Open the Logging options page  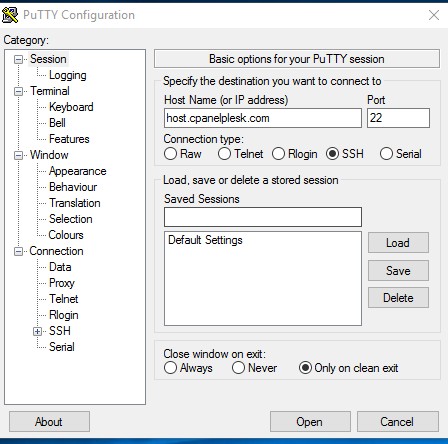(68, 75)
